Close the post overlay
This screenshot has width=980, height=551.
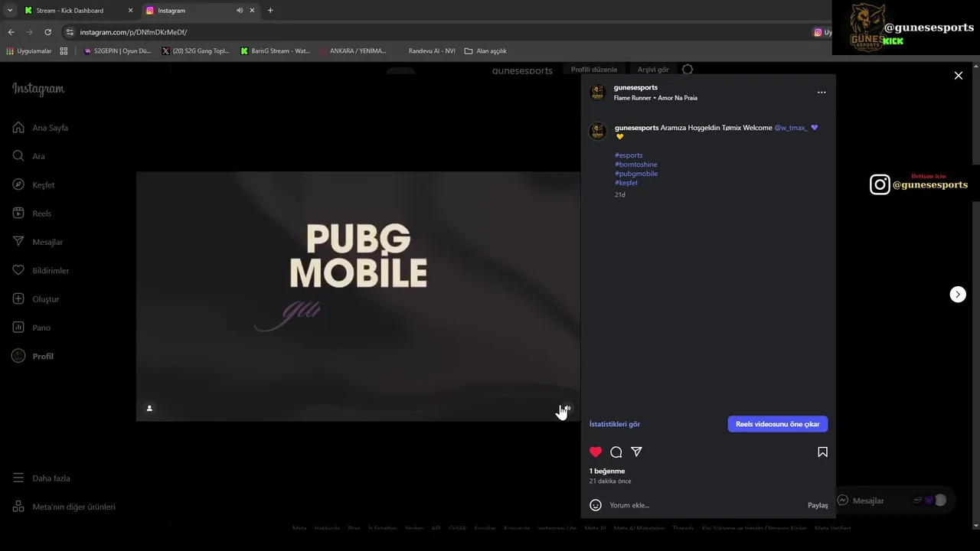coord(958,75)
